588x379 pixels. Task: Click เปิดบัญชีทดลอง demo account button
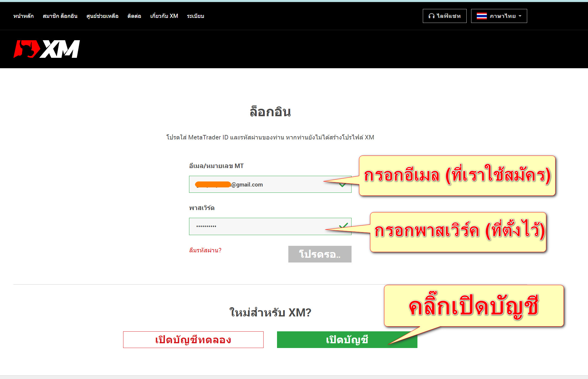[193, 340]
